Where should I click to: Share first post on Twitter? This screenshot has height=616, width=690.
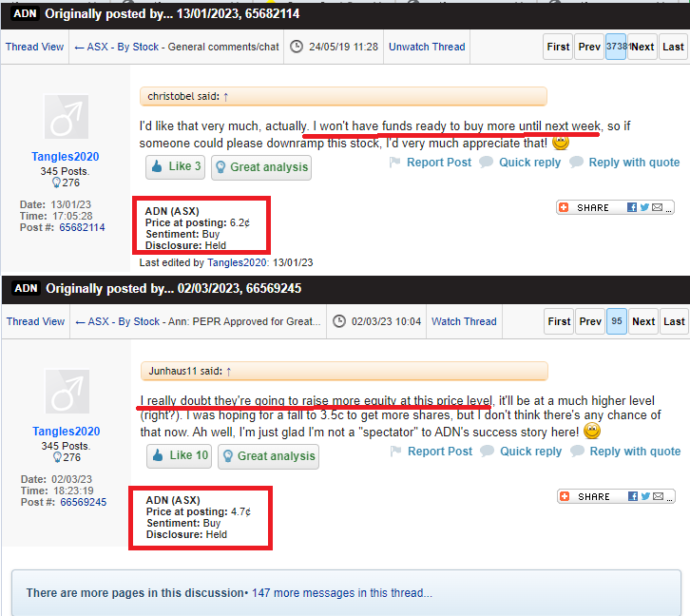[x=644, y=207]
